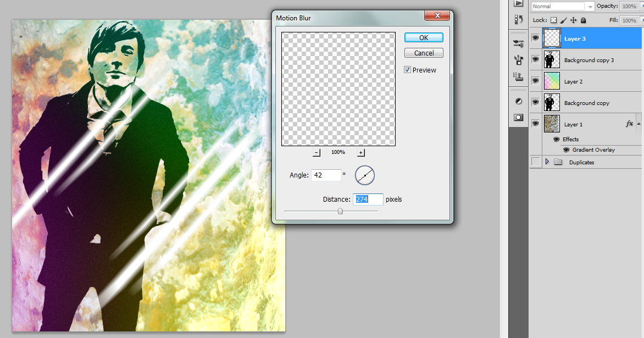Enable lock all padlock icon
This screenshot has height=338, width=644.
(x=583, y=20)
